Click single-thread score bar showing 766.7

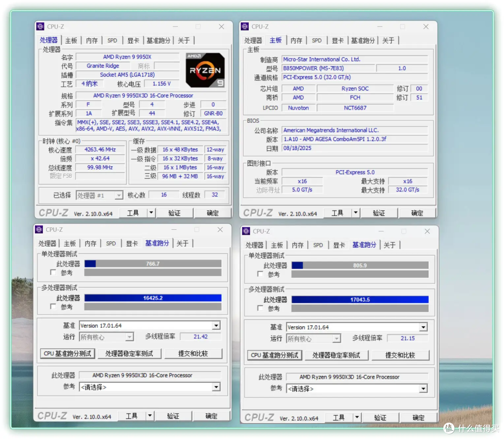153,264
